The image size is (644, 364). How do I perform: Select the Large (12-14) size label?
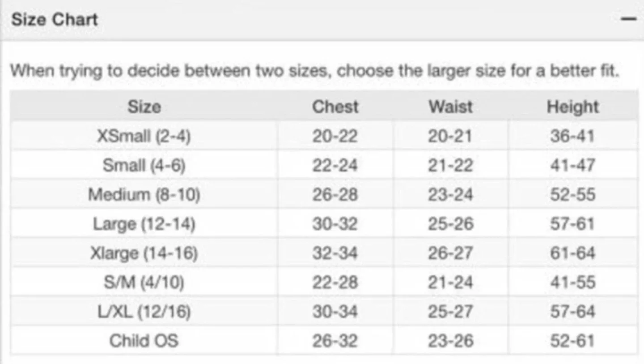tap(144, 224)
